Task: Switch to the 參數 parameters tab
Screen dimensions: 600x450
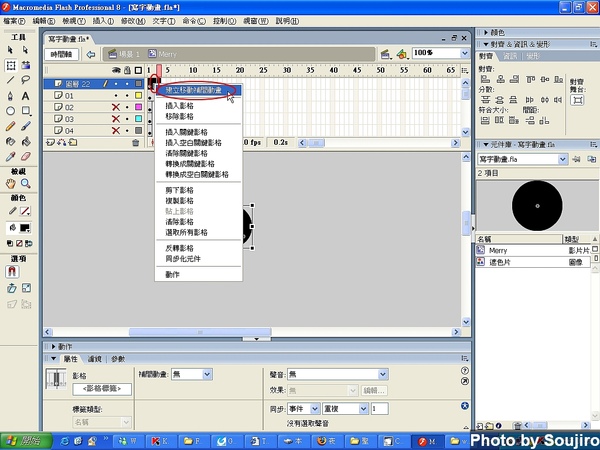Action: [118, 359]
